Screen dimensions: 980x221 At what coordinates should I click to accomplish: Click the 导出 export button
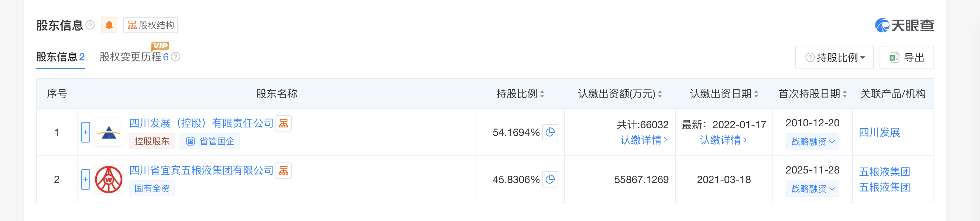click(x=907, y=58)
